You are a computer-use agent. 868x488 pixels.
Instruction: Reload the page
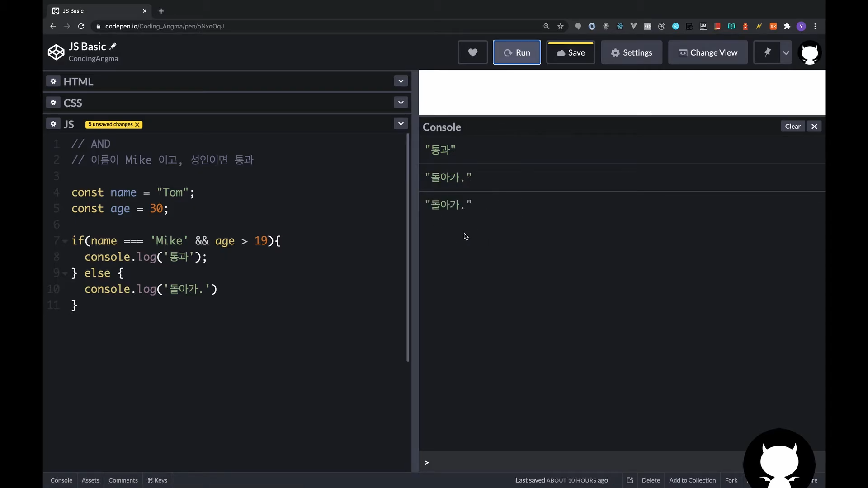tap(81, 26)
